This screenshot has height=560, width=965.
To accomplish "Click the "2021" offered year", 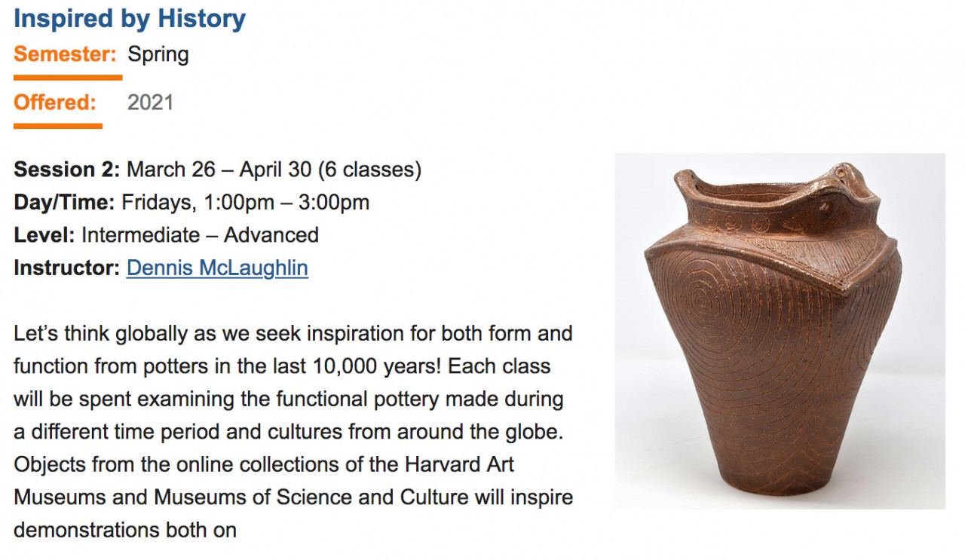I will (x=150, y=102).
